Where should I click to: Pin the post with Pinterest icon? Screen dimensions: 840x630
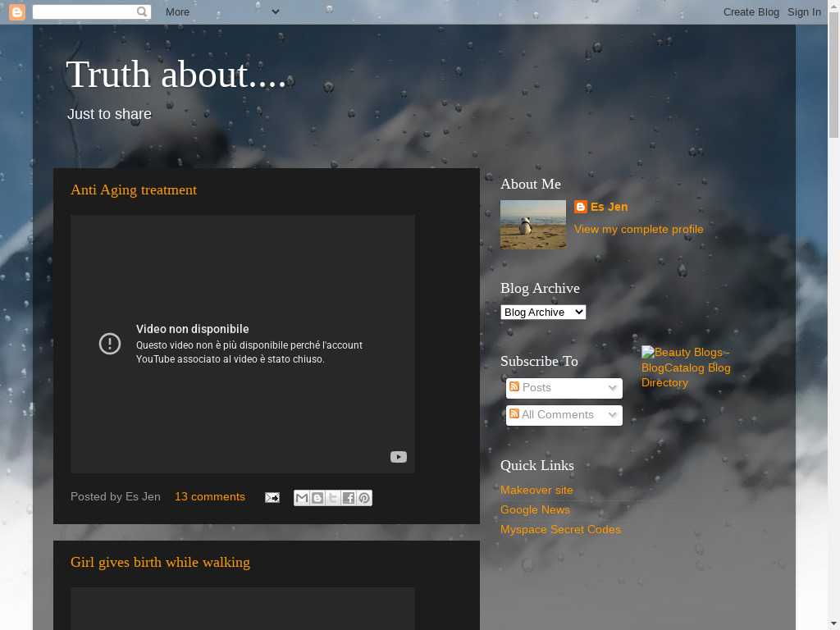364,497
